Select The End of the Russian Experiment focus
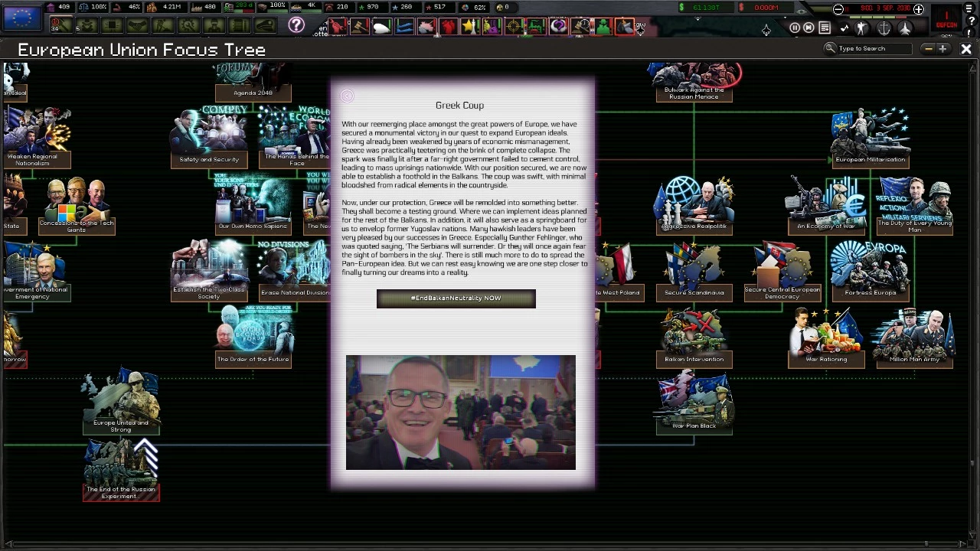Screen dimensions: 980x551 pos(121,468)
